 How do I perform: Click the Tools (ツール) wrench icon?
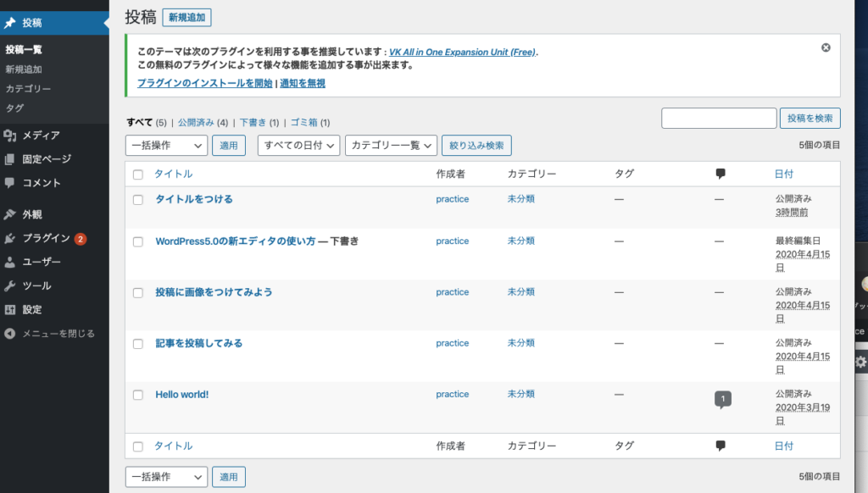tap(9, 285)
